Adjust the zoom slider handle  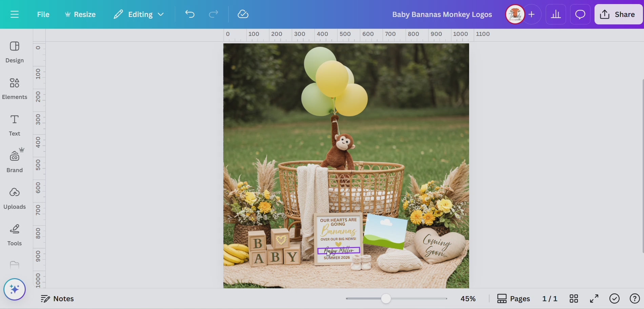tap(386, 298)
